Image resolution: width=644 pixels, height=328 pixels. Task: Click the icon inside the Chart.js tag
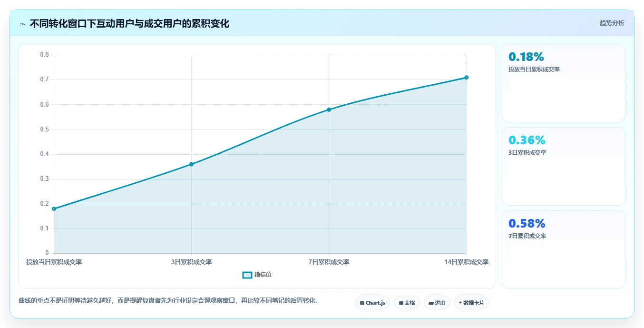click(362, 303)
